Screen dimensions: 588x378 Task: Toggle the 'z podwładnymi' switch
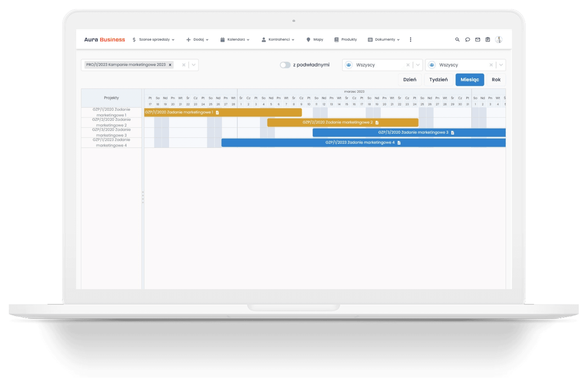click(285, 65)
